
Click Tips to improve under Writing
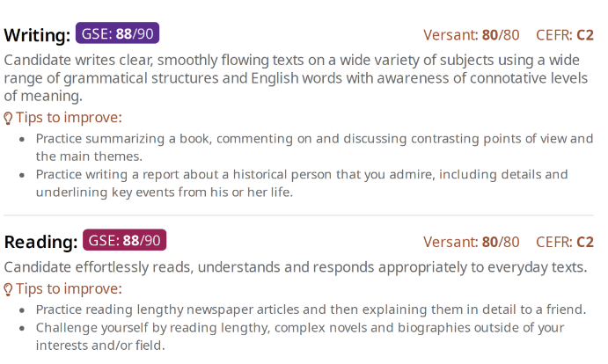pyautogui.click(x=69, y=118)
